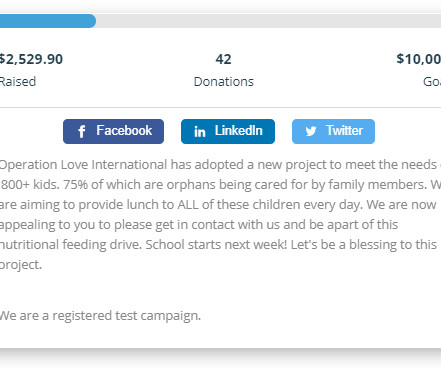Click the blue filled part of progress bar
The width and height of the screenshot is (441, 368).
pyautogui.click(x=48, y=21)
